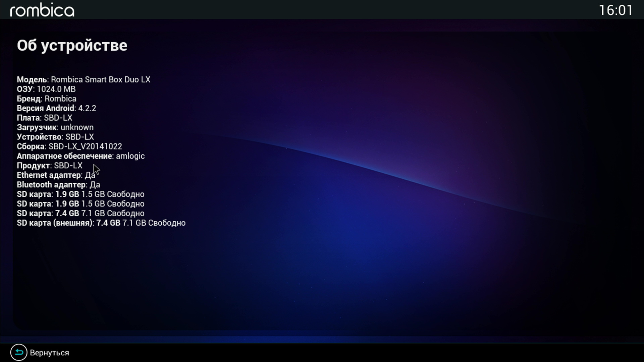The image size is (644, 362).
Task: Click the Загрузчик unknown line
Action: coord(55,127)
